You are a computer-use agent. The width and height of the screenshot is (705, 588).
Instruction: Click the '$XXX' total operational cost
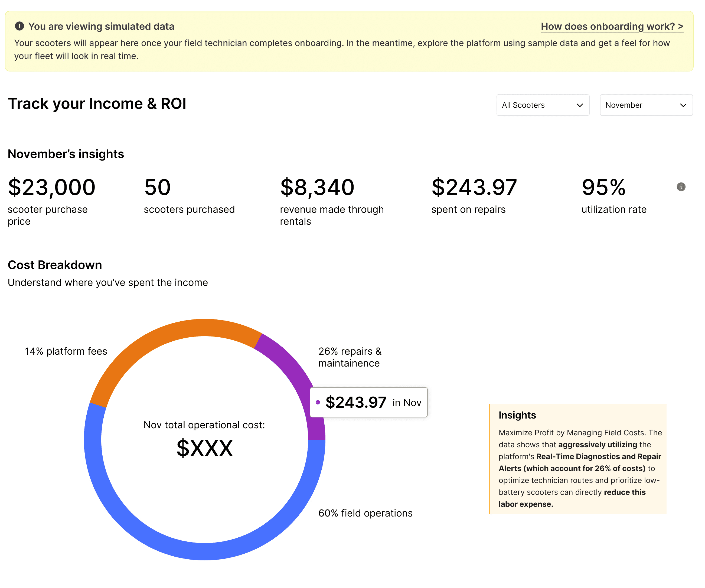click(x=204, y=448)
